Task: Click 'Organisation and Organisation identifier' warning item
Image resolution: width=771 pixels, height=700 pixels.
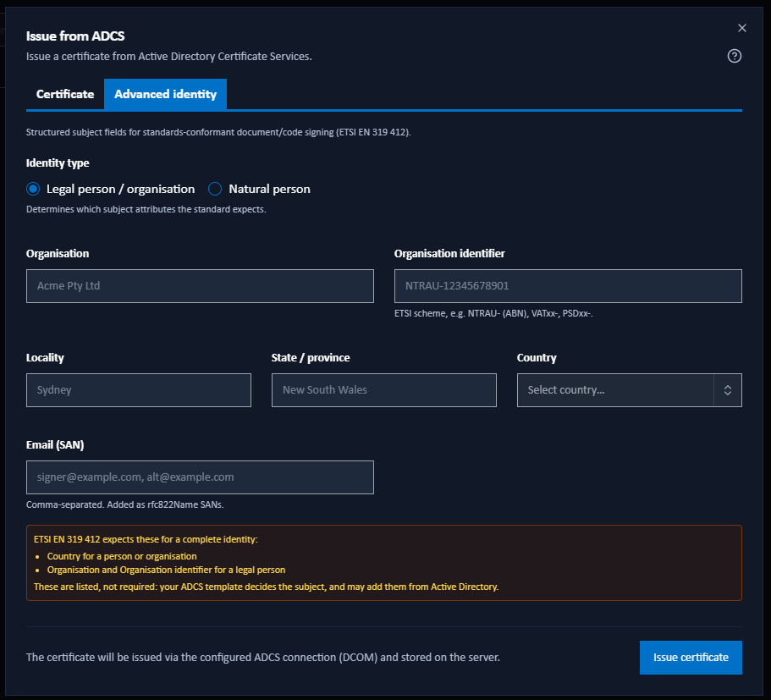Action: pyautogui.click(x=166, y=570)
